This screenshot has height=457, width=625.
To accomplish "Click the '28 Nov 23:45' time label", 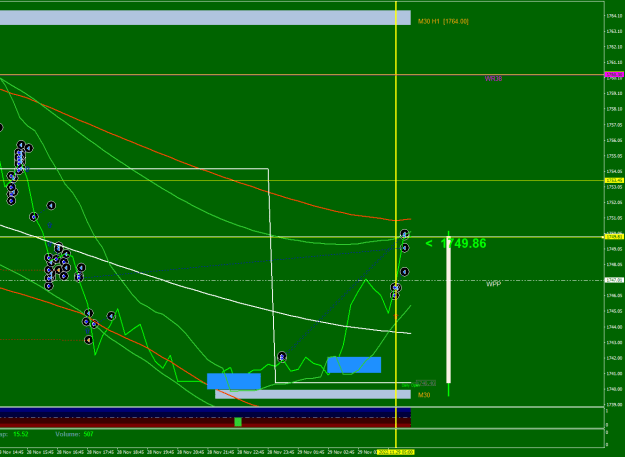I will click(282, 453).
